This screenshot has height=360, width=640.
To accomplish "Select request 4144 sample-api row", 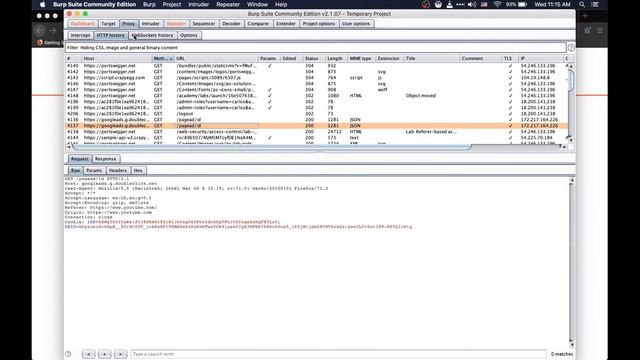I will click(x=316, y=138).
